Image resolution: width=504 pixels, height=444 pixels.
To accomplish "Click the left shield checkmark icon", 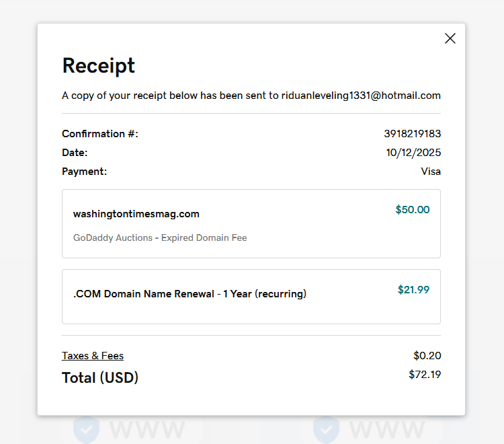I will pyautogui.click(x=85, y=429).
